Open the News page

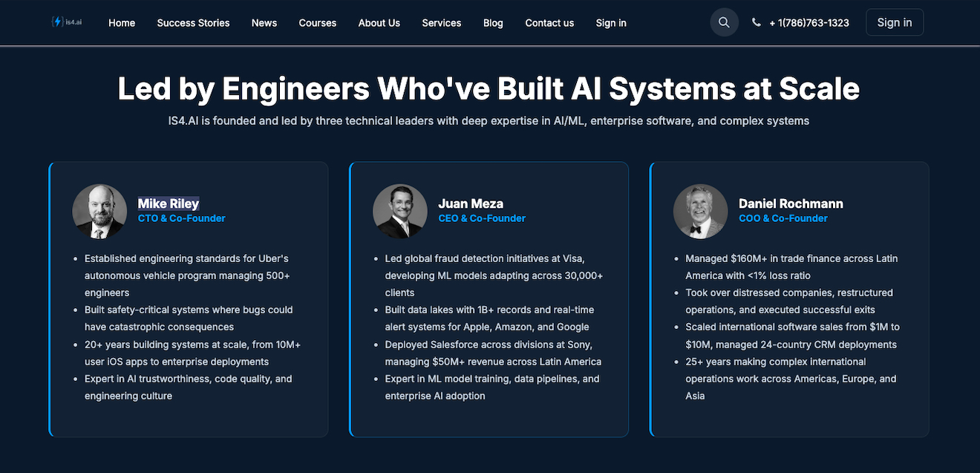(x=264, y=23)
